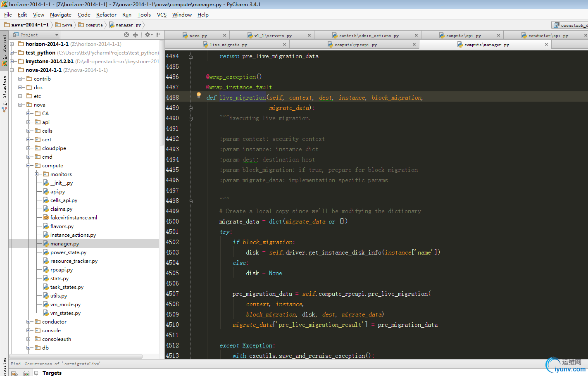Click line number 4500 in the gutter
The width and height of the screenshot is (588, 376).
pyautogui.click(x=172, y=221)
